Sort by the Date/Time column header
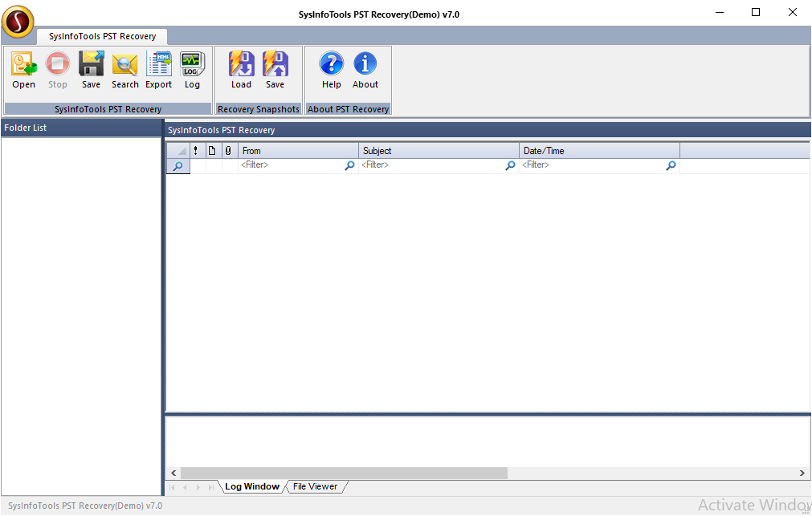Viewport: 812px width, 516px height. click(600, 151)
